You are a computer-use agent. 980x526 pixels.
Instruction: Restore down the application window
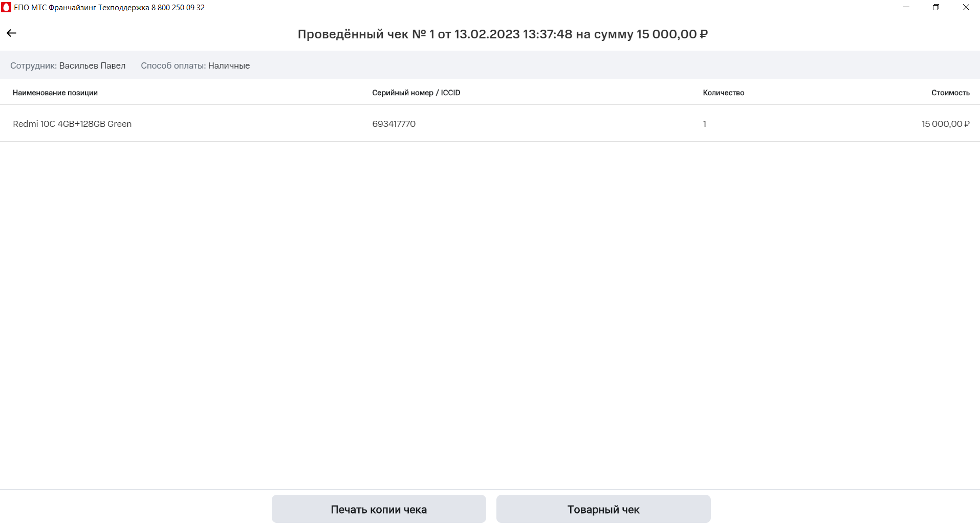tap(936, 7)
